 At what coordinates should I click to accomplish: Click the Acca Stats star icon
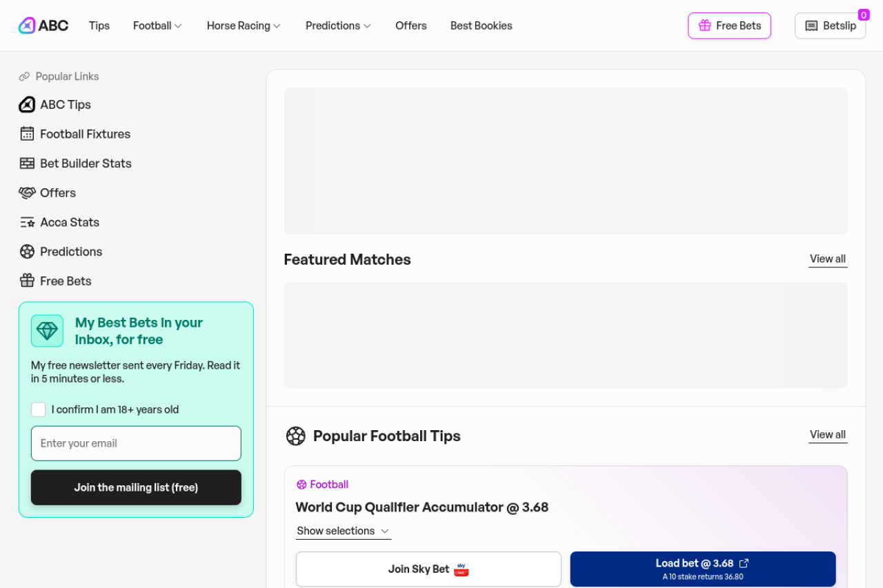tap(27, 222)
